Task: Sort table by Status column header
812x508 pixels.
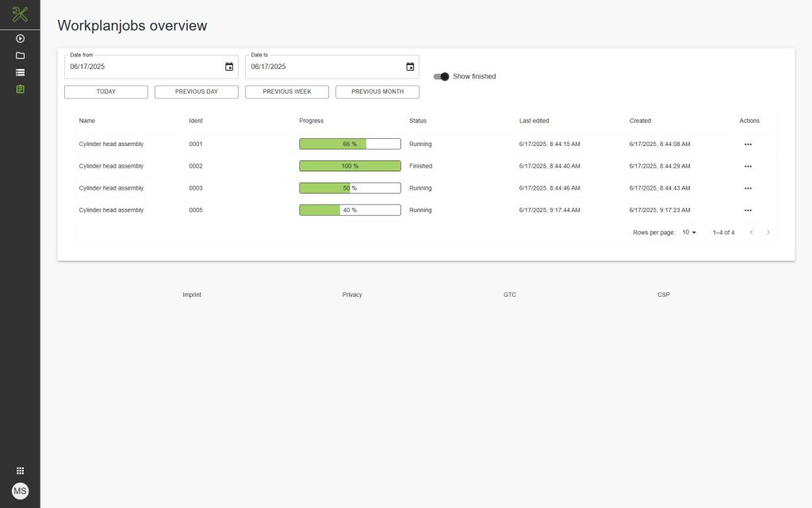Action: tap(418, 121)
